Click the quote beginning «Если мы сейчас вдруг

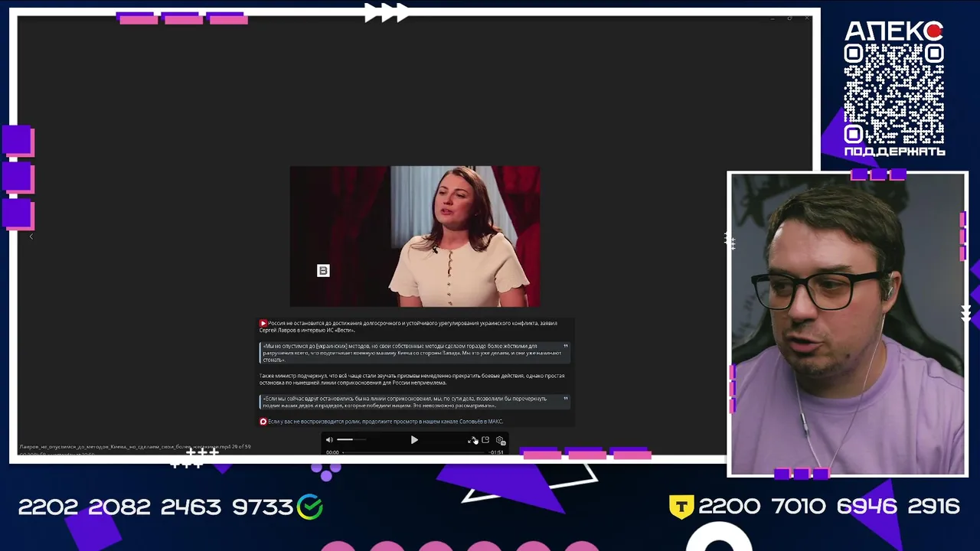(x=414, y=402)
